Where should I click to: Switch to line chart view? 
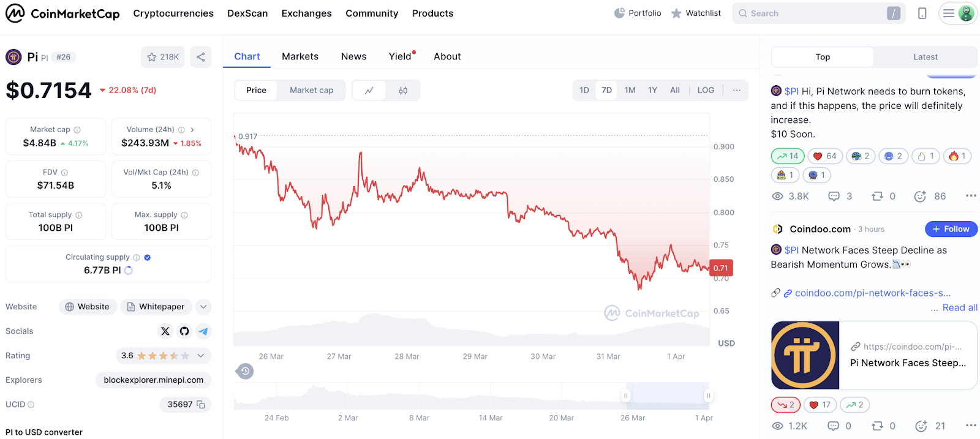(x=369, y=90)
